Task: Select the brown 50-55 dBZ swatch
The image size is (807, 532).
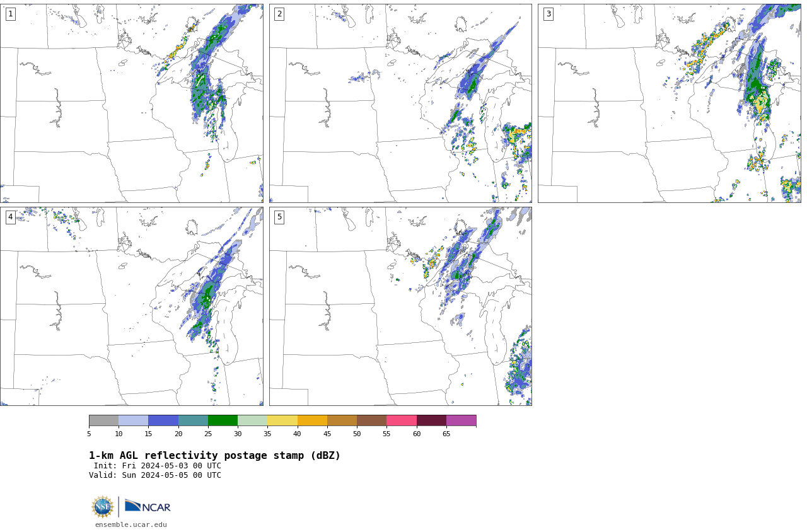Action: click(371, 420)
